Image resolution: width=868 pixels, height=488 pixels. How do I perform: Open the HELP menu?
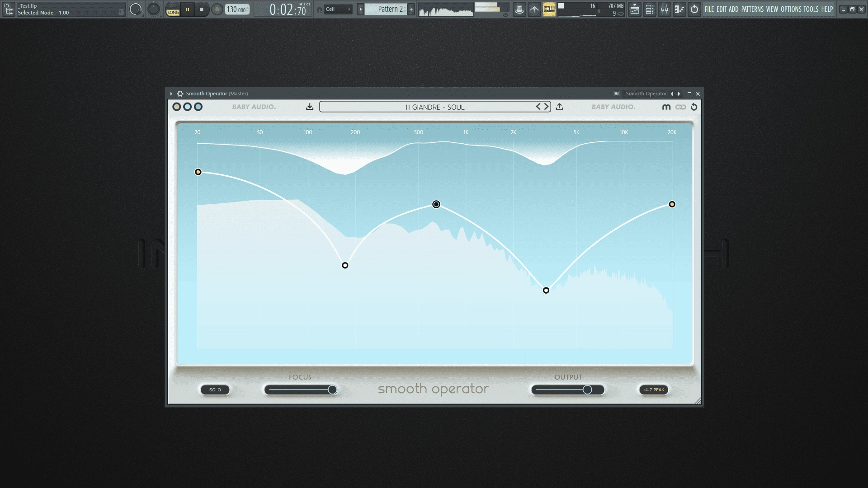click(x=827, y=9)
